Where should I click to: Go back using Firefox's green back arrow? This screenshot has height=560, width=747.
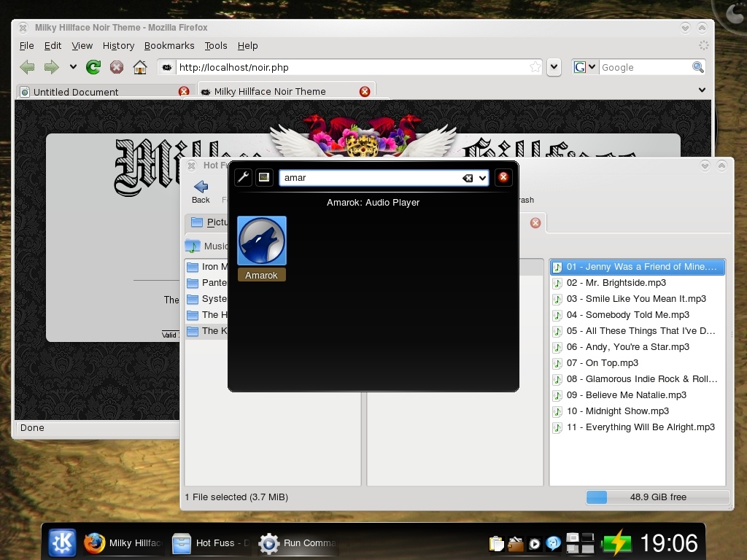[x=27, y=67]
